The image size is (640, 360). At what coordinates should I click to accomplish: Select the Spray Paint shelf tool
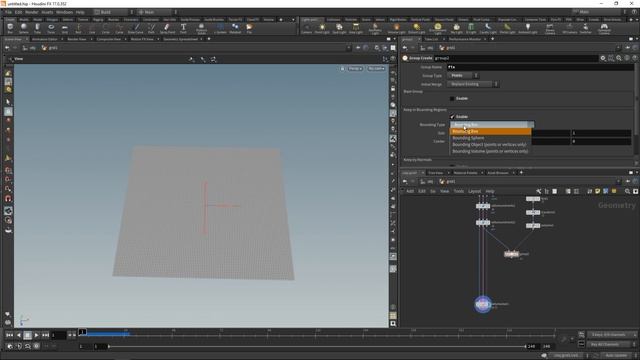167,28
